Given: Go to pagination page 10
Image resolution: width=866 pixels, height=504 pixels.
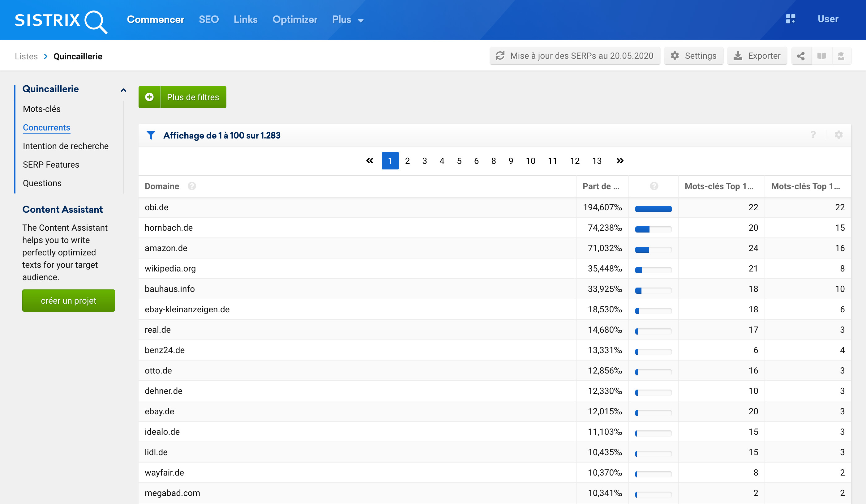Looking at the screenshot, I should (530, 161).
